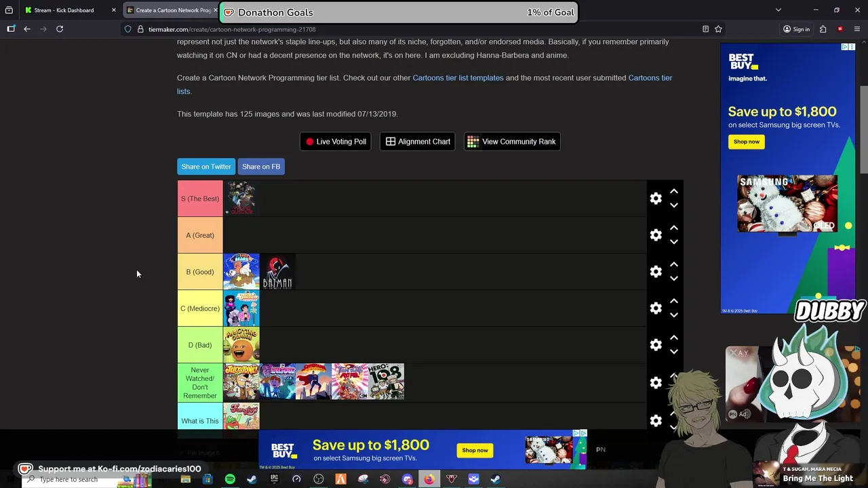The image size is (868, 488).
Task: Select the A (Great) tier label
Action: (200, 235)
